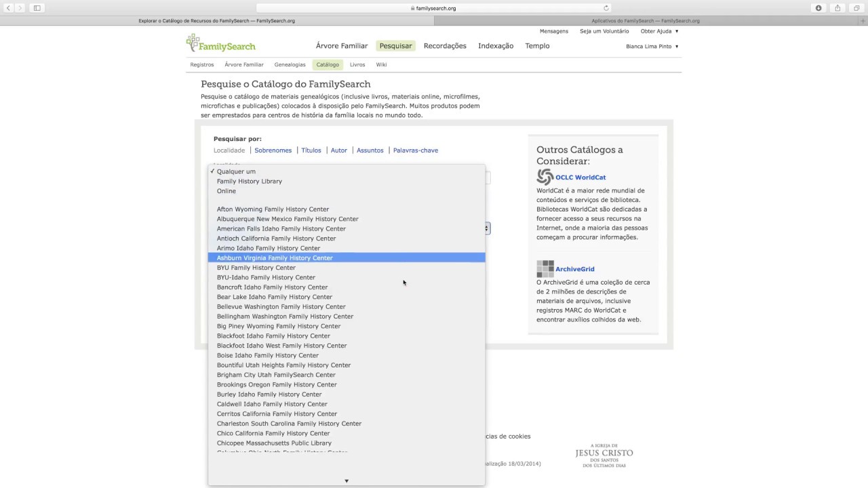This screenshot has width=868, height=488.
Task: Select Online option
Action: [x=347, y=191]
